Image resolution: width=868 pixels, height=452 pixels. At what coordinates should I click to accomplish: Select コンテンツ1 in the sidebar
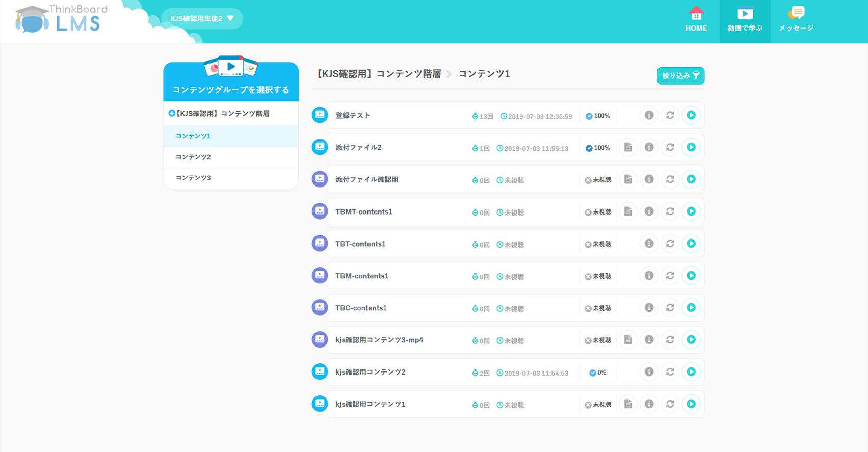[231, 136]
